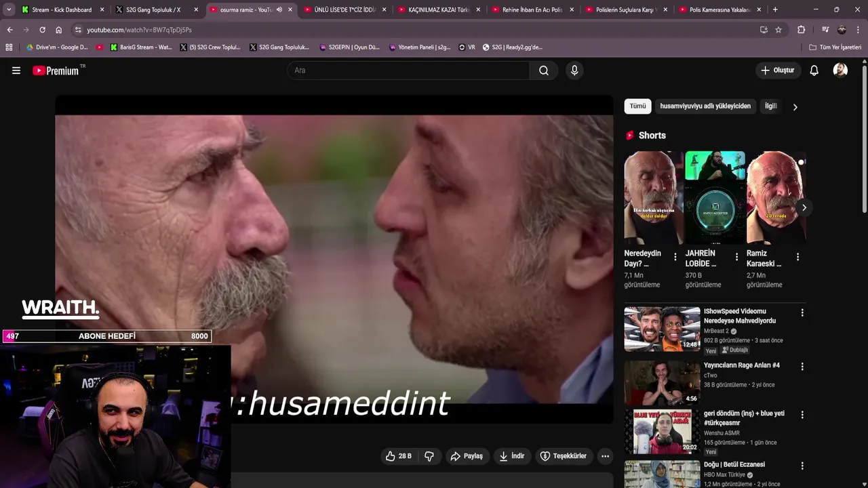
Task: Click the Paylaş share button
Action: pyautogui.click(x=467, y=456)
